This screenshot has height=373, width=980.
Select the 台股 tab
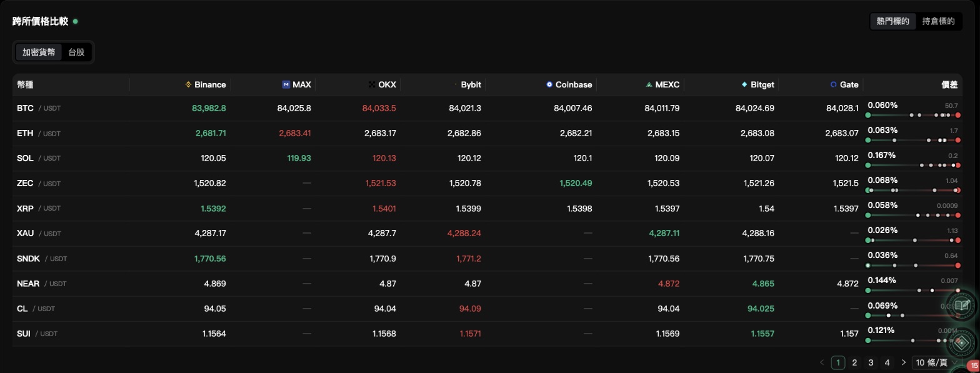click(76, 52)
